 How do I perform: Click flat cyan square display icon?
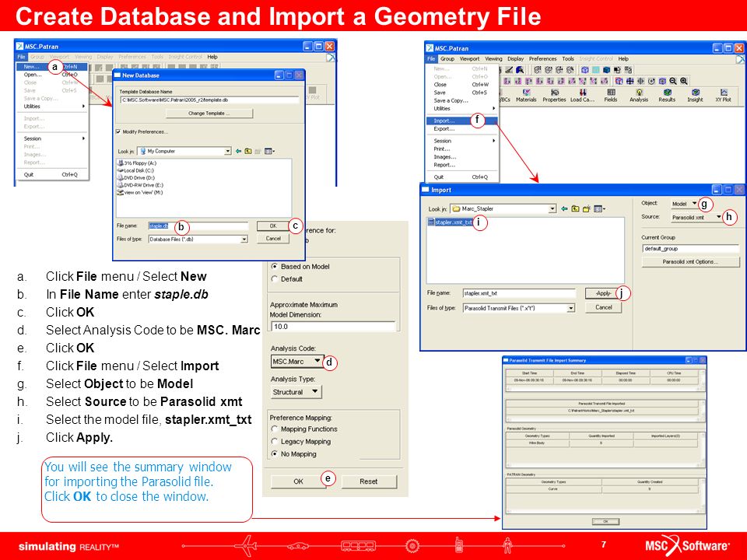point(595,70)
